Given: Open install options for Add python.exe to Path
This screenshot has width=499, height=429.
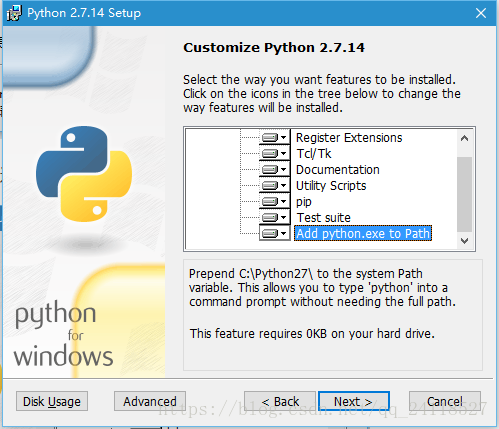Looking at the screenshot, I should coord(275,233).
